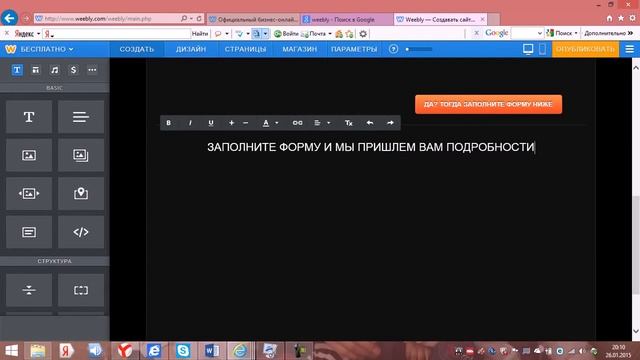640x360 pixels.
Task: Click the orange ДА? ТОГДА ЗАПОЛНИТЕ ФОРМУ НИЖЕ button
Action: [x=488, y=104]
